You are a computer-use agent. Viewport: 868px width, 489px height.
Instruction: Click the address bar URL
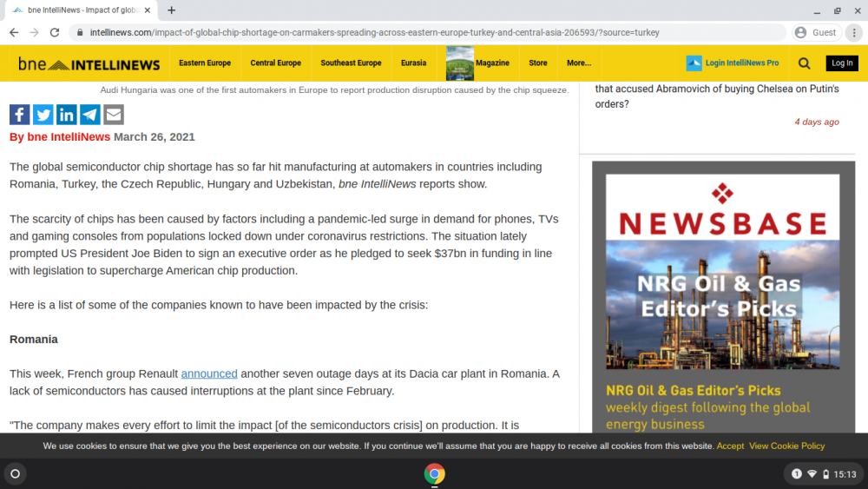click(375, 33)
